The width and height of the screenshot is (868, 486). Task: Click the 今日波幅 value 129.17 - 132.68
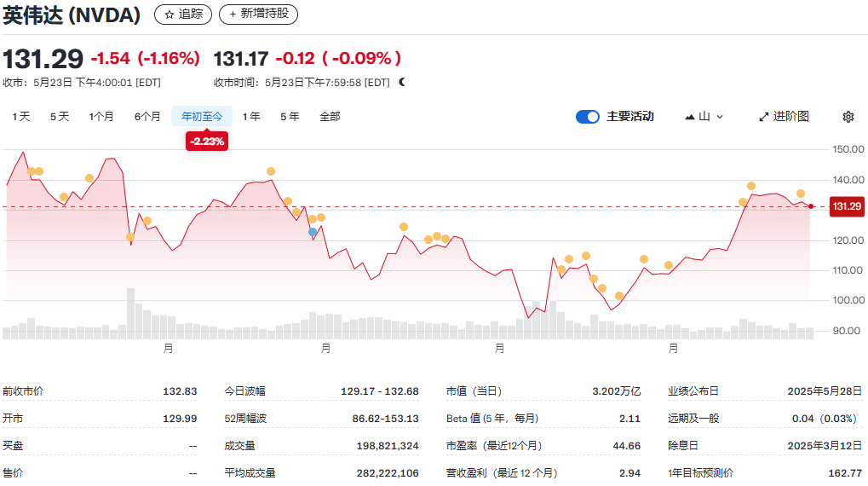pyautogui.click(x=380, y=391)
